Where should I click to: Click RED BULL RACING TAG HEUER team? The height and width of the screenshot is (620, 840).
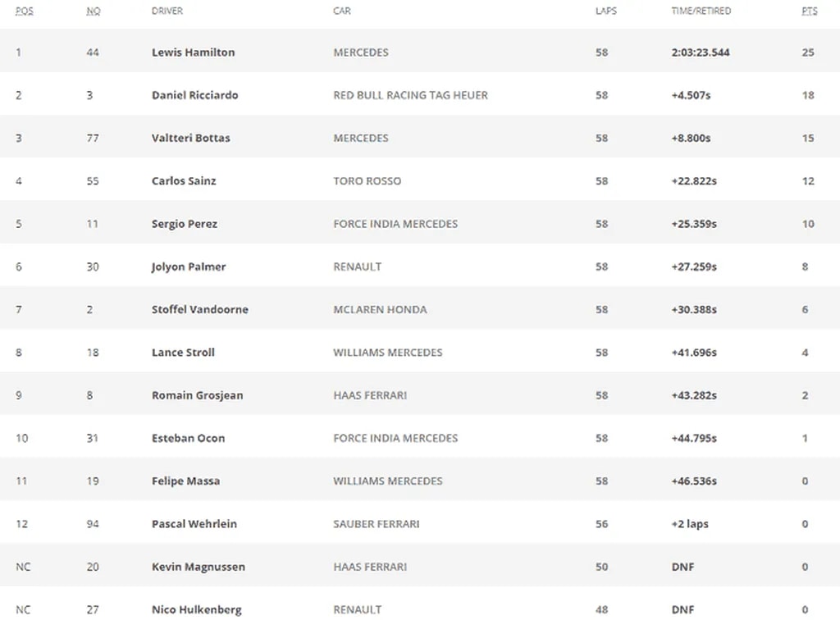coord(410,95)
